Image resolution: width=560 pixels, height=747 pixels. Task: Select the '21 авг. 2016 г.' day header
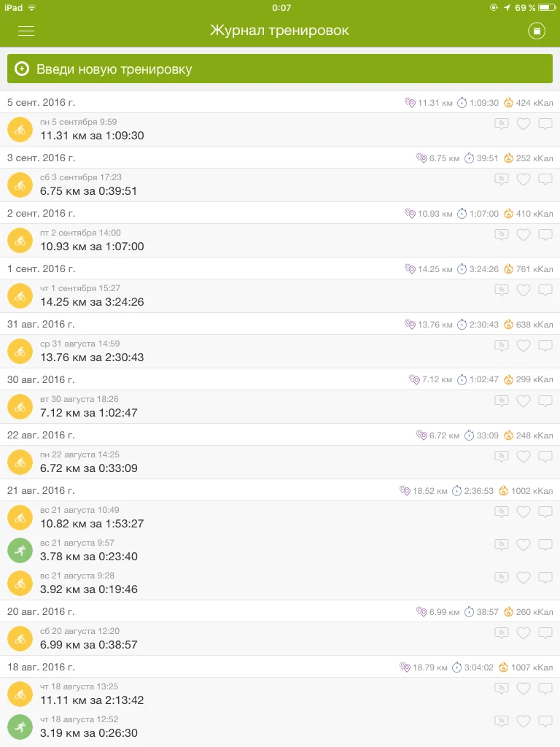[41, 490]
